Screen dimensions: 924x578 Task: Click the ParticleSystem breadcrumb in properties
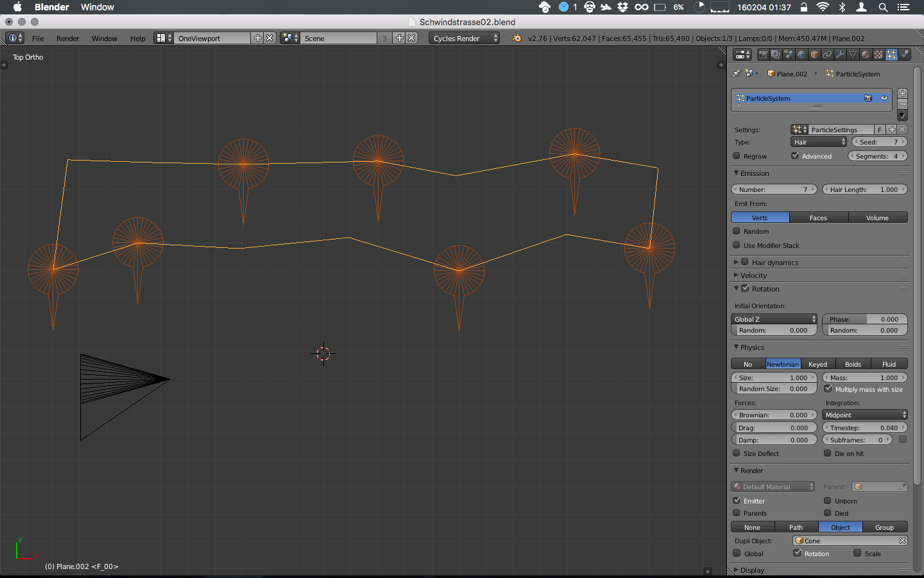coord(853,74)
